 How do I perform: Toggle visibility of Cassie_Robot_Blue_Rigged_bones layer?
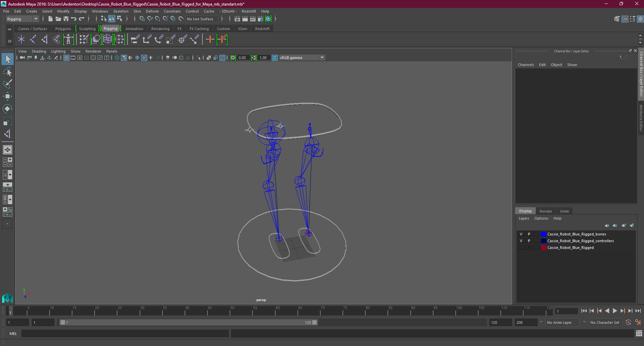pyautogui.click(x=521, y=234)
